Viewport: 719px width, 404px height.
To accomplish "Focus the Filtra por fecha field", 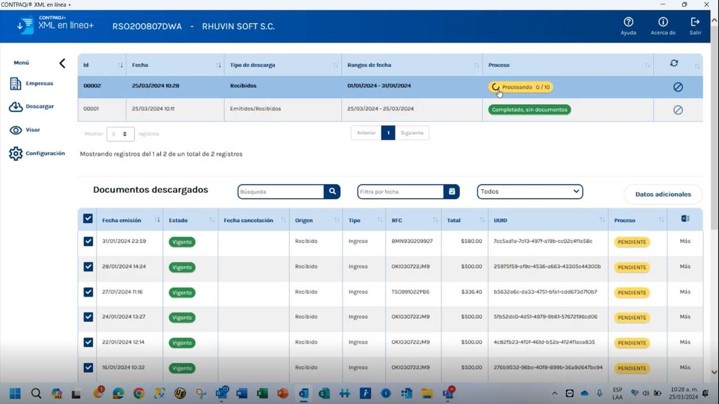I will coord(400,192).
